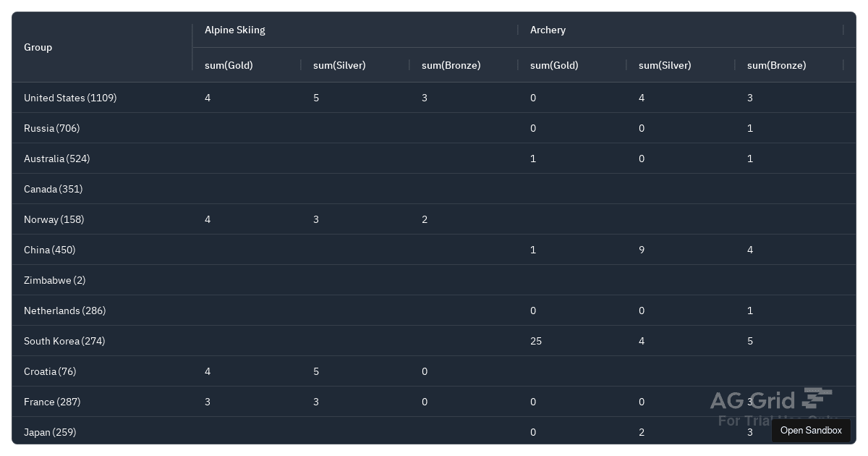Select the United States (1109) row
This screenshot has width=868, height=456.
[x=434, y=98]
